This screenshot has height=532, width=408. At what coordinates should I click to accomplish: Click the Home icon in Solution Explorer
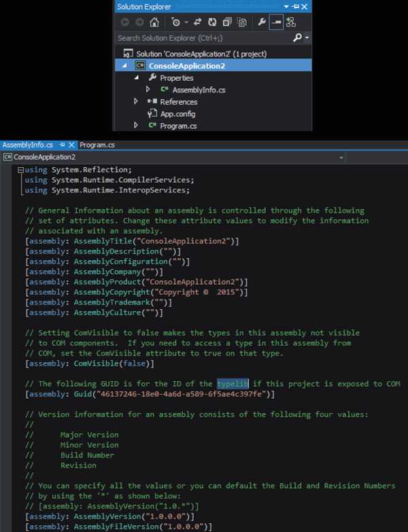(154, 22)
